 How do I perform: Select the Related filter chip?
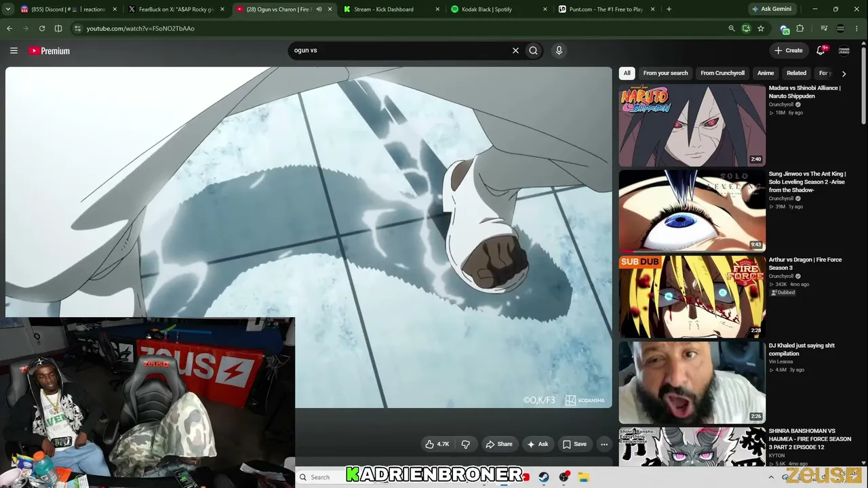pyautogui.click(x=796, y=73)
